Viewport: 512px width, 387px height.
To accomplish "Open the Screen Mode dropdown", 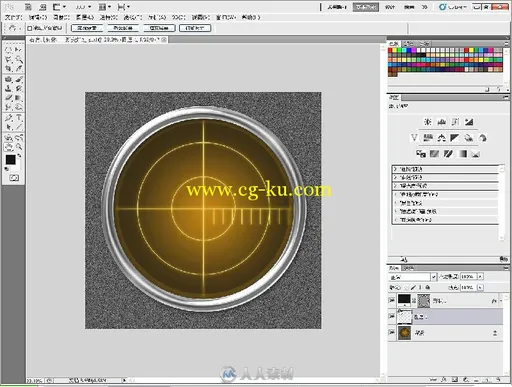I will pos(124,7).
